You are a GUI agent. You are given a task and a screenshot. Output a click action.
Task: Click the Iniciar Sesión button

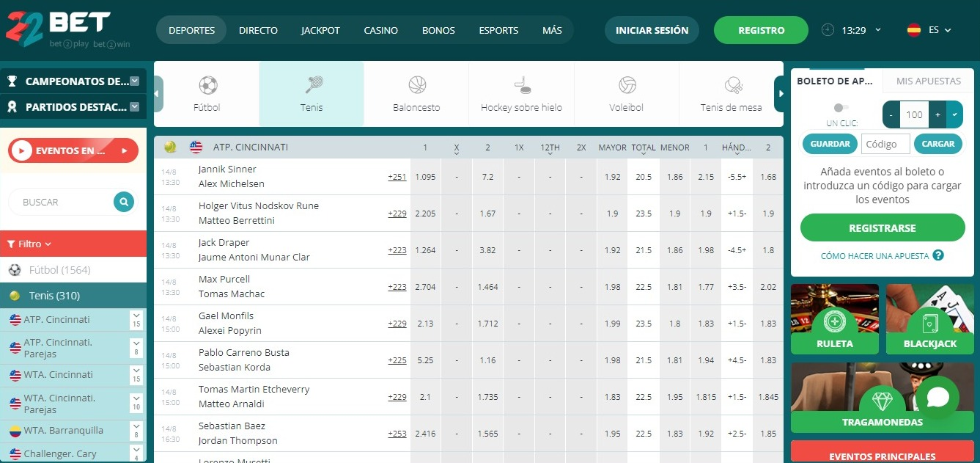tap(652, 31)
